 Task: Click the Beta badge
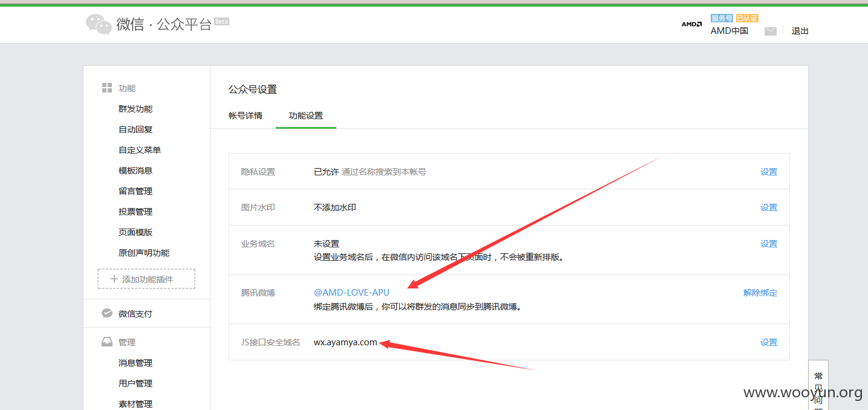[221, 21]
